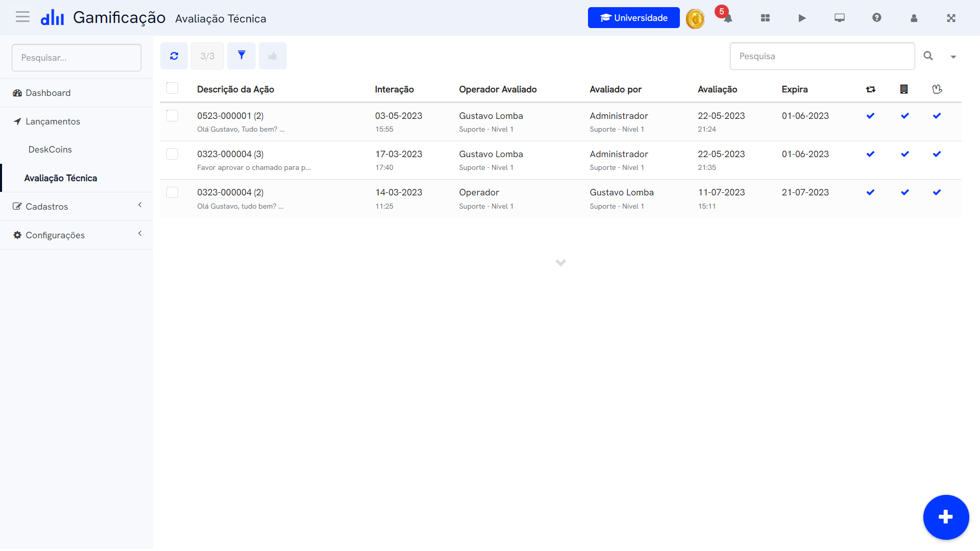
Task: Select the 0323-000004 (2) row checkbox
Action: [173, 192]
